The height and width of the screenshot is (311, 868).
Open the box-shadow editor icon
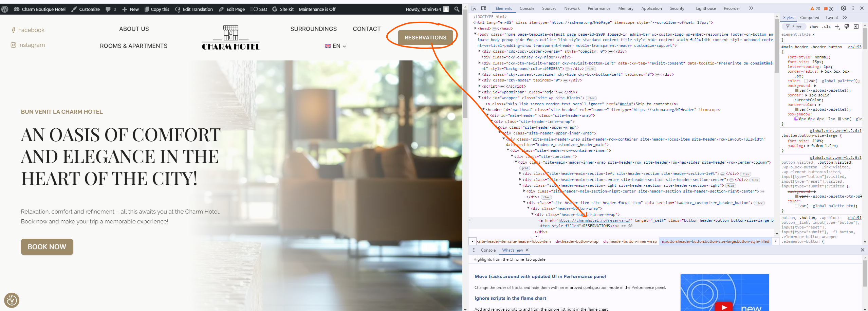[x=796, y=119]
